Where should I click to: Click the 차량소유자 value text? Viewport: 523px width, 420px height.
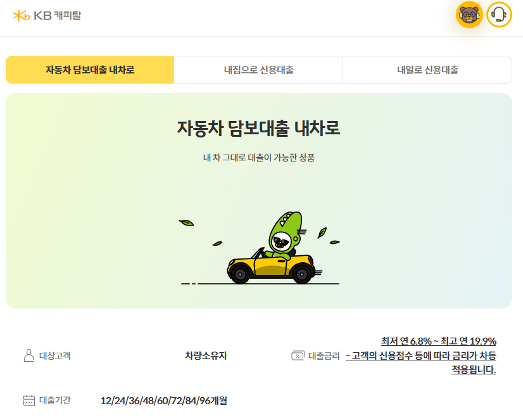(x=206, y=355)
